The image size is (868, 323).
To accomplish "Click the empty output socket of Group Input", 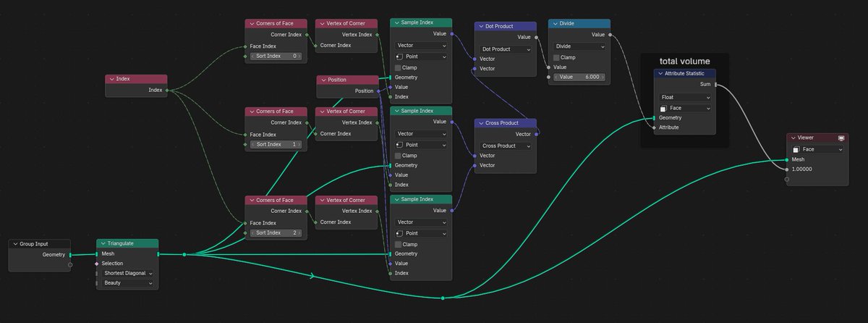I will pyautogui.click(x=70, y=264).
